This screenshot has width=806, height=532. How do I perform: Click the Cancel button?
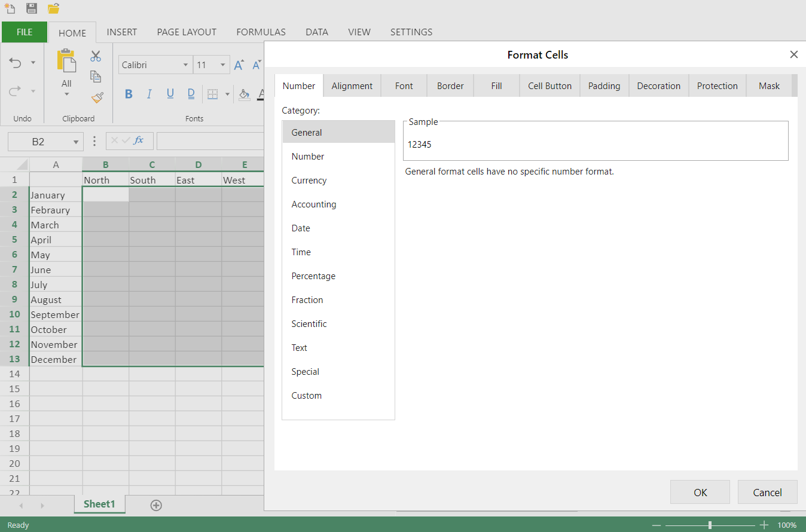tap(768, 492)
